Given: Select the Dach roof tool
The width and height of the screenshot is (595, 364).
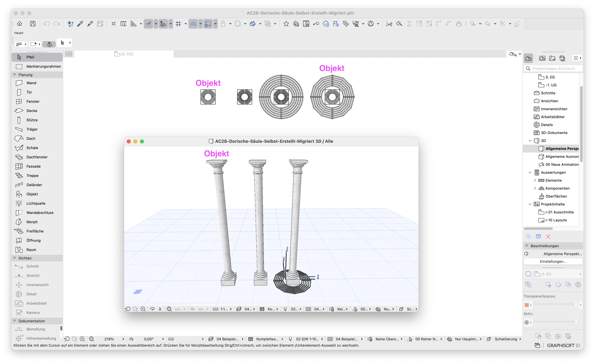Looking at the screenshot, I should (37, 138).
